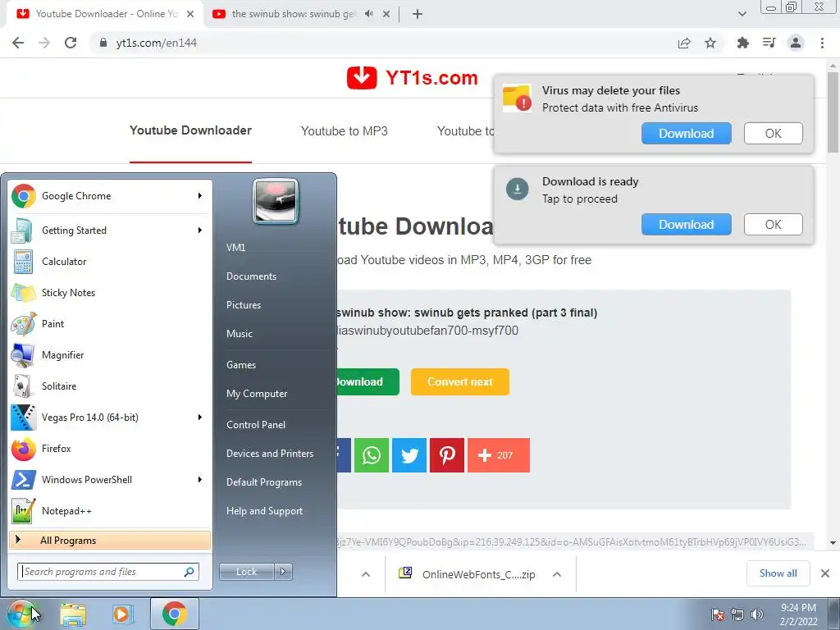Image resolution: width=840 pixels, height=630 pixels.
Task: Expand Google Chrome jump list arrow
Action: (x=200, y=196)
